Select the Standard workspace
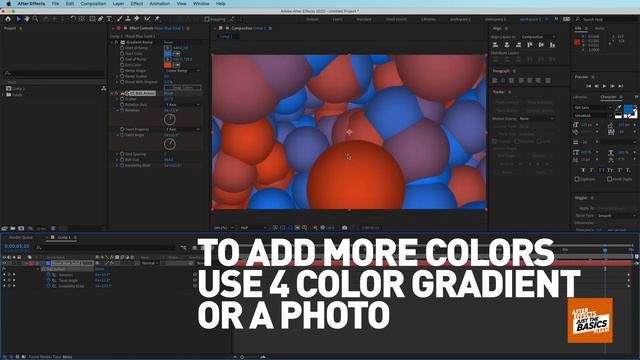640x360 pixels. tap(364, 19)
